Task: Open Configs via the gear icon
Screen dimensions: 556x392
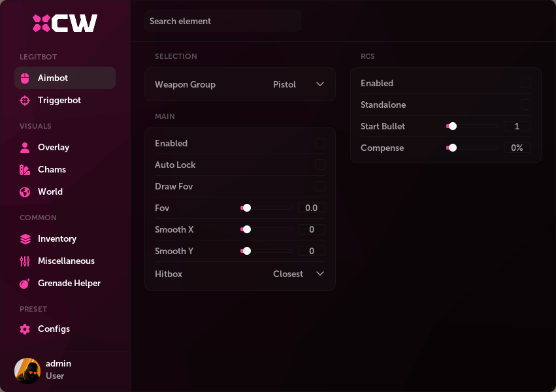Action: [x=24, y=329]
